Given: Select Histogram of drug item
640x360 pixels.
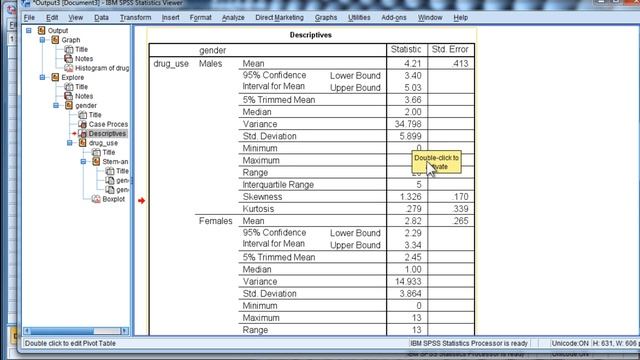Looking at the screenshot, I should (102, 68).
